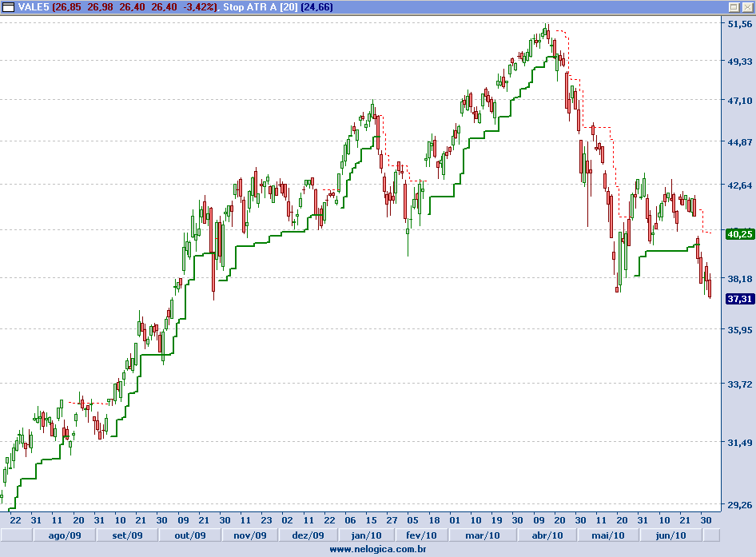
Task: Maximize the VALE5 chart window
Action: 734,6
